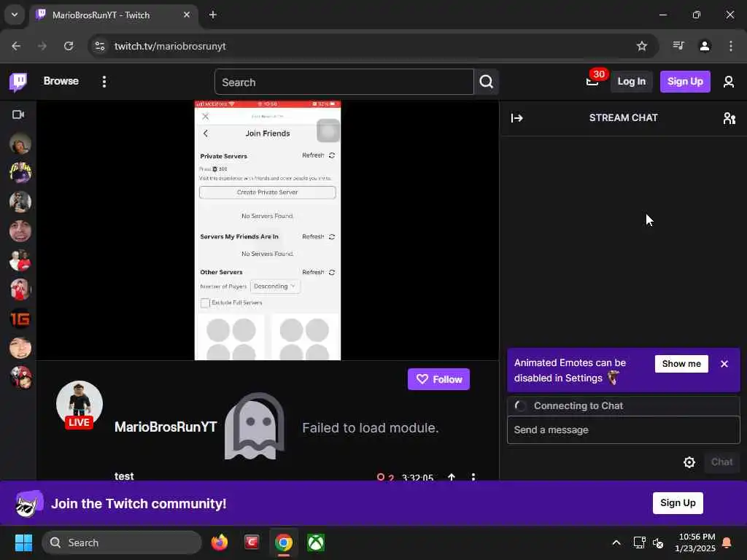The image size is (747, 560).
Task: Collapse the stream chat panel
Action: [517, 117]
